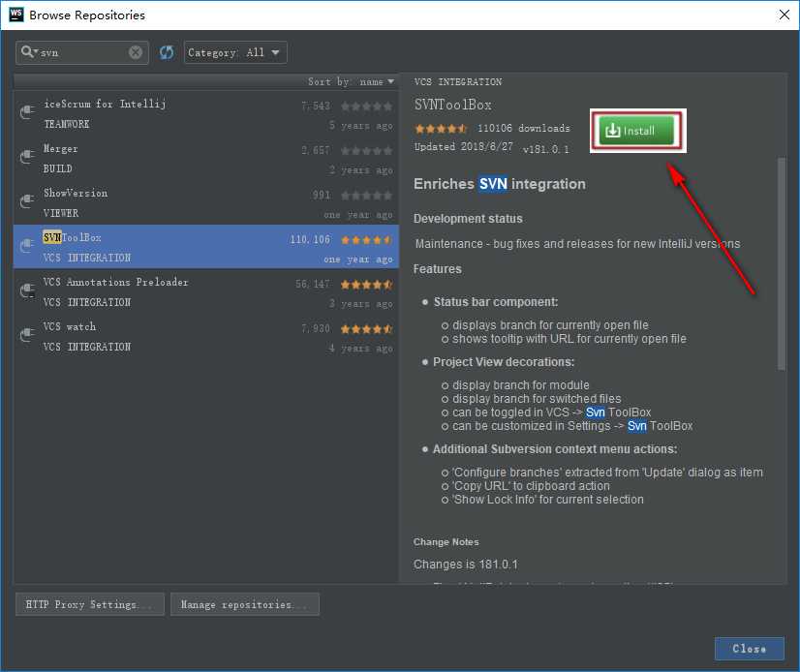Click the 'Development status' heading
This screenshot has width=800, height=672.
[468, 219]
